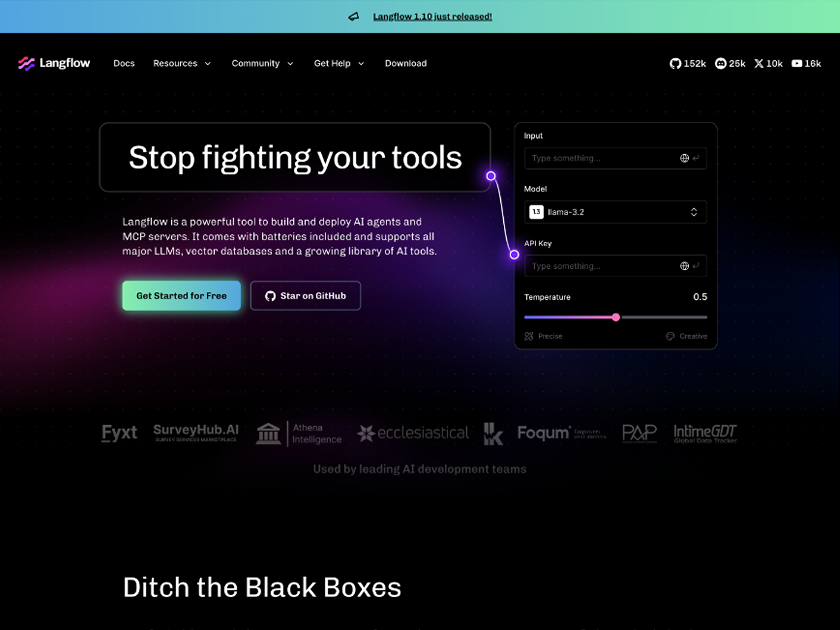840x630 pixels.
Task: Click the globe icon in the Input field
Action: pyautogui.click(x=684, y=158)
